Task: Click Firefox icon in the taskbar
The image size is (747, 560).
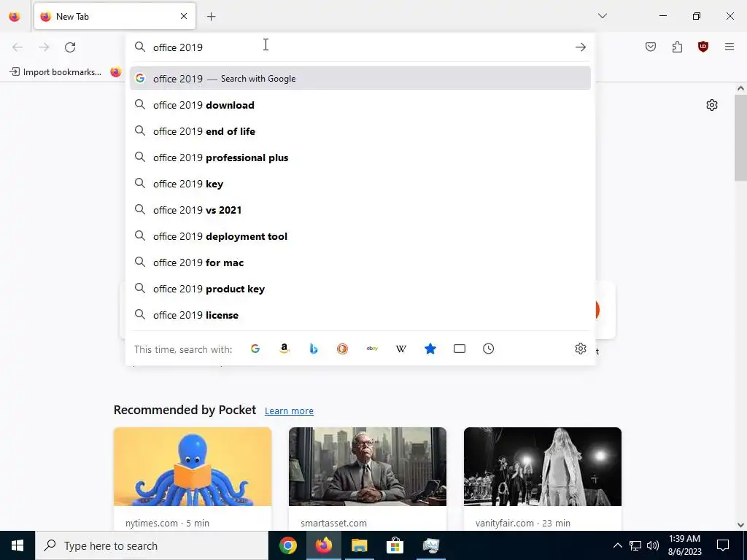Action: [x=323, y=545]
